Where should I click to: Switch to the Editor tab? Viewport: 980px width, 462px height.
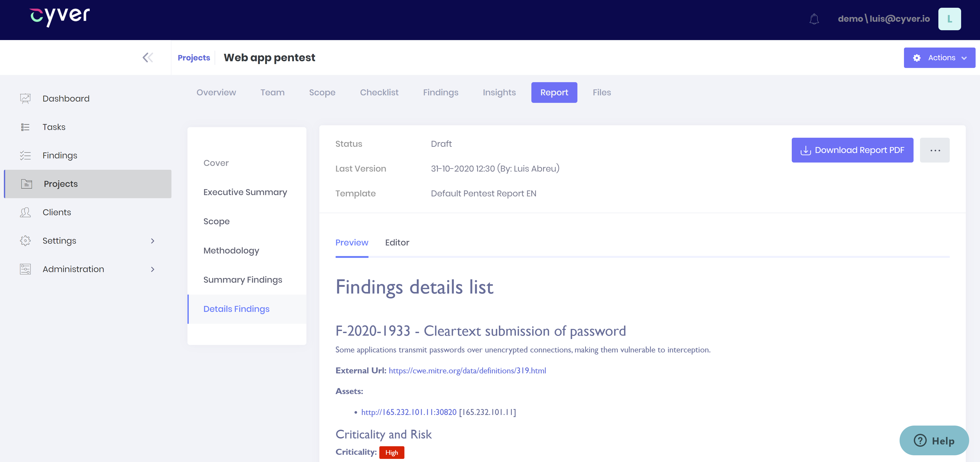click(397, 242)
